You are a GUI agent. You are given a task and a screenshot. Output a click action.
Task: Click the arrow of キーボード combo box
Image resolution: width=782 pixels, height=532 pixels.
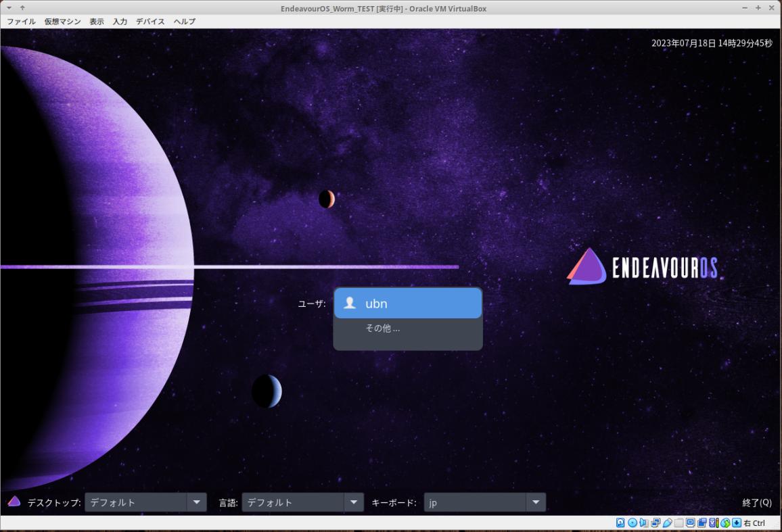536,502
